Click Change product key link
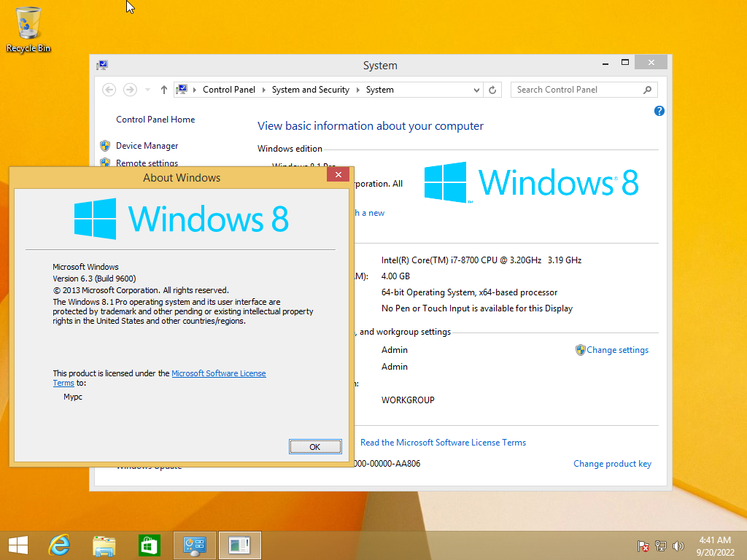This screenshot has height=560, width=747. pos(612,464)
